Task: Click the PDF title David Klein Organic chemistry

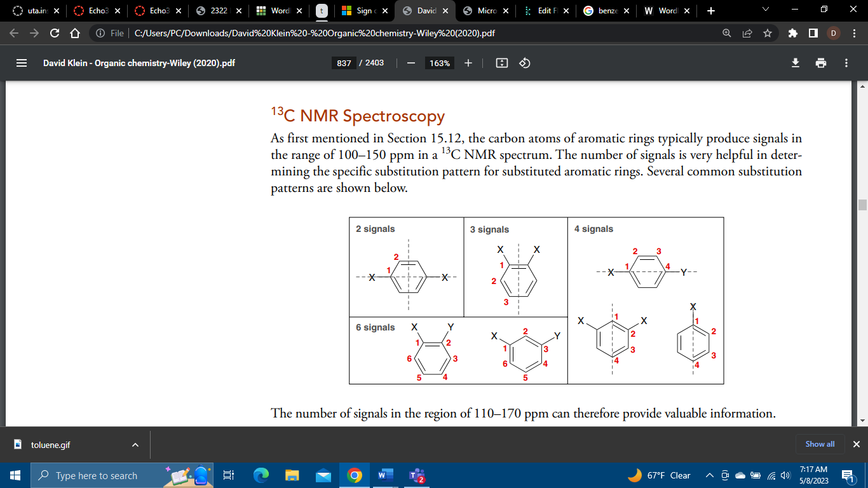Action: (139, 63)
